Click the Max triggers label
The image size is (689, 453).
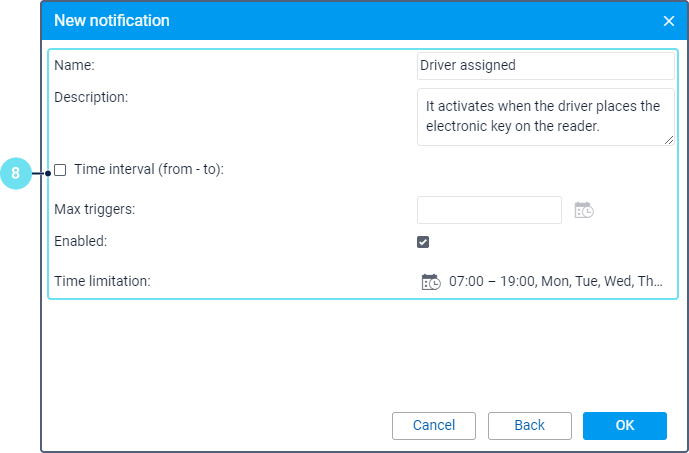tap(94, 209)
